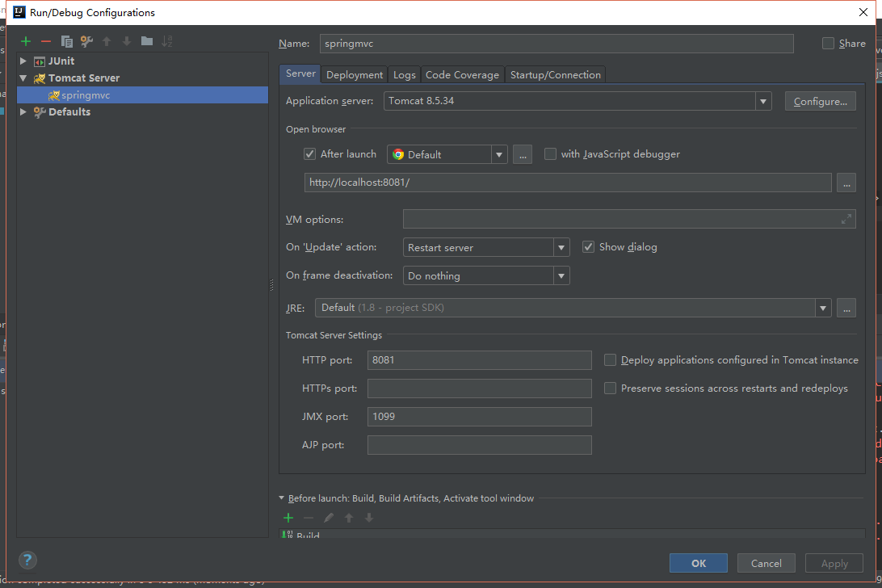The image size is (882, 588).
Task: Expand the VM options field
Action: (846, 220)
